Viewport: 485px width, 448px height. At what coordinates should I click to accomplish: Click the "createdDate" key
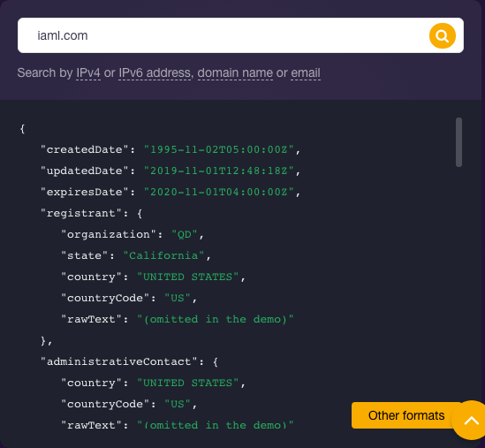(x=85, y=149)
